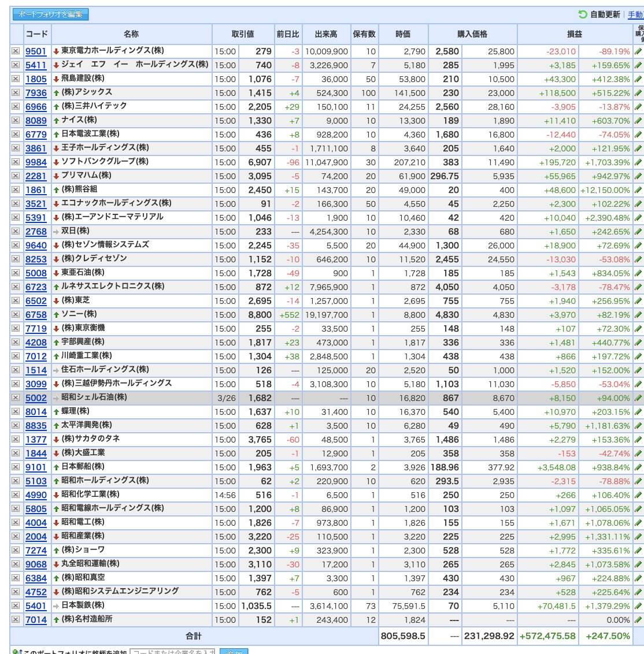
Task: Click pencil icon on プリマハム(株) row
Action: 638,176
